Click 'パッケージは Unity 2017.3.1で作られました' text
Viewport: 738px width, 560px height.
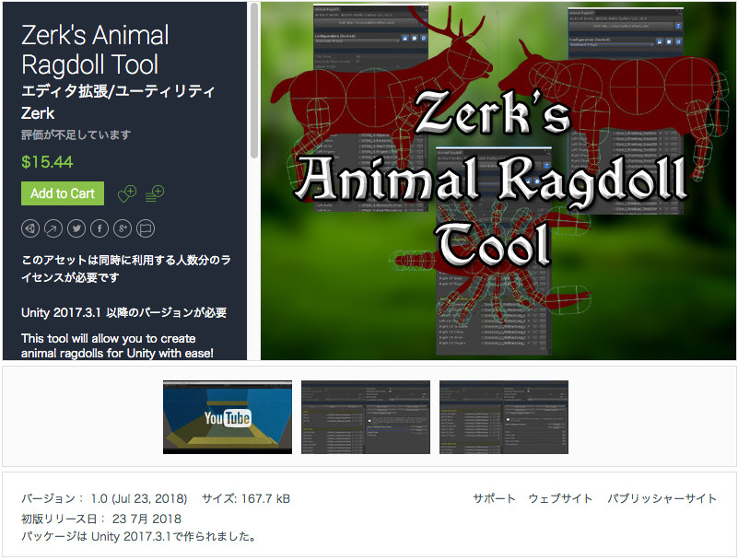(x=139, y=536)
